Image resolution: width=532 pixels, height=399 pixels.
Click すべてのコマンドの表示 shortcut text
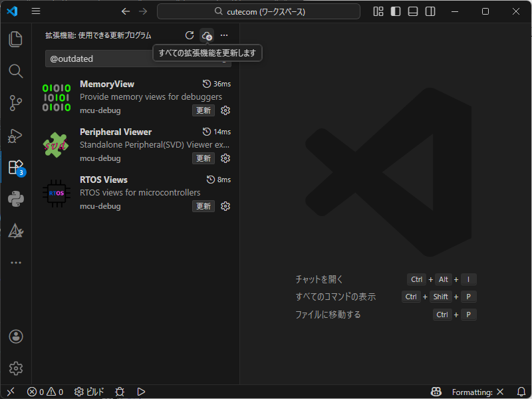click(336, 297)
